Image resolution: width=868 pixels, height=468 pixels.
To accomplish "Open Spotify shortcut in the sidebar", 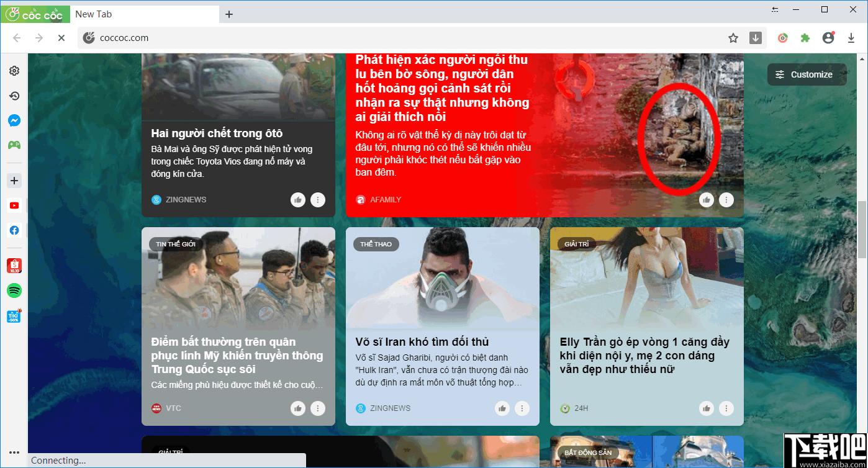I will 14,290.
